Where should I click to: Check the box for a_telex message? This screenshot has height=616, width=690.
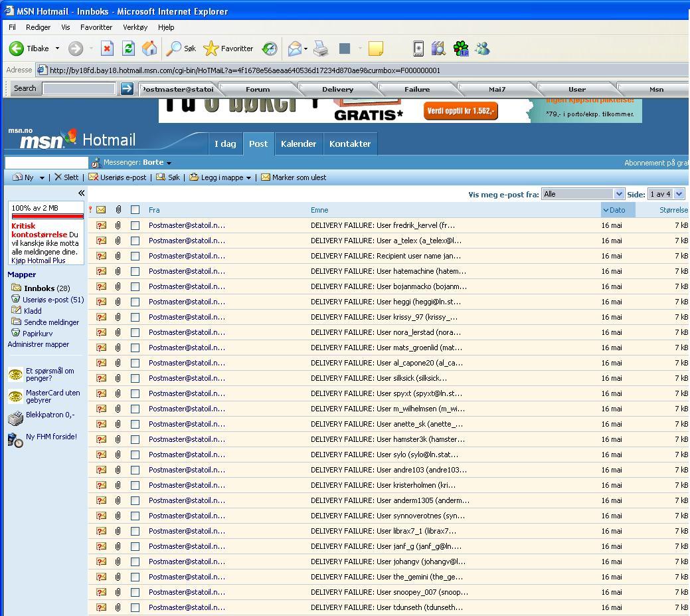[135, 241]
